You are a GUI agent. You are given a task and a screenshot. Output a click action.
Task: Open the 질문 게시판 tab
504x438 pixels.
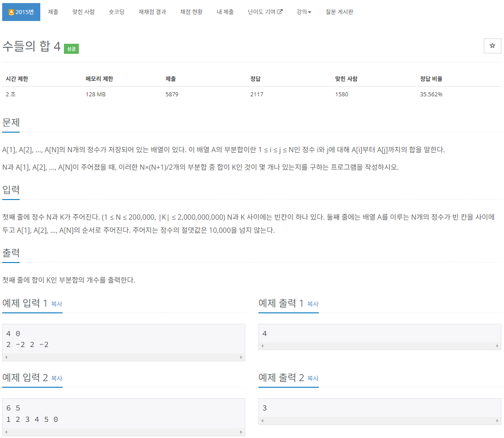click(339, 12)
